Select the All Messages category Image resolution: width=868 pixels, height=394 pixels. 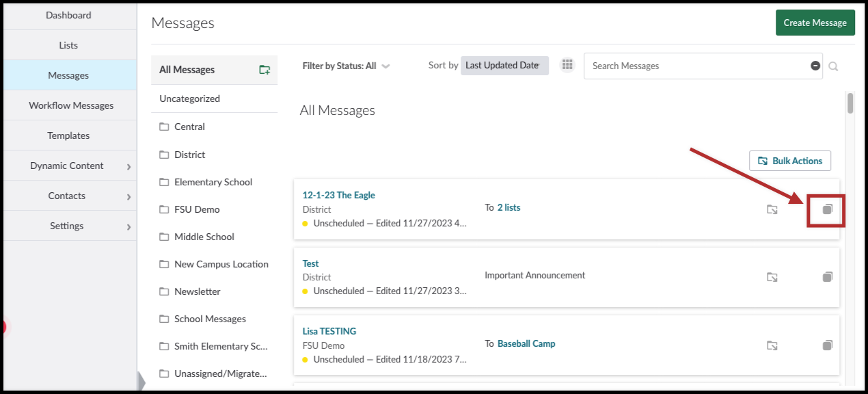tap(187, 70)
